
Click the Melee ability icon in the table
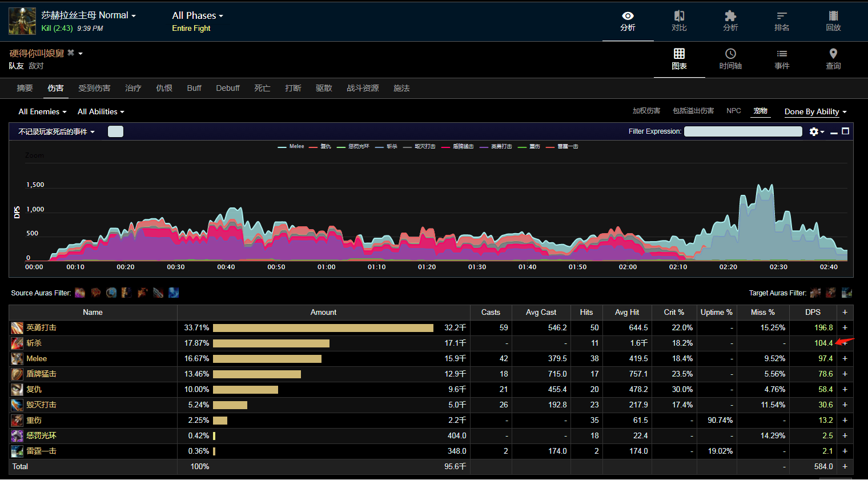(17, 359)
